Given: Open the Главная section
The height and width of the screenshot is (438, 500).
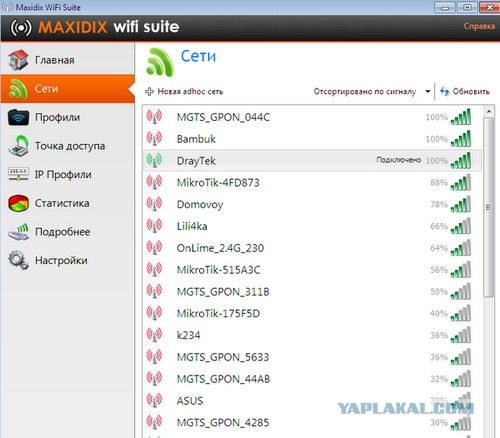Looking at the screenshot, I should [x=67, y=60].
